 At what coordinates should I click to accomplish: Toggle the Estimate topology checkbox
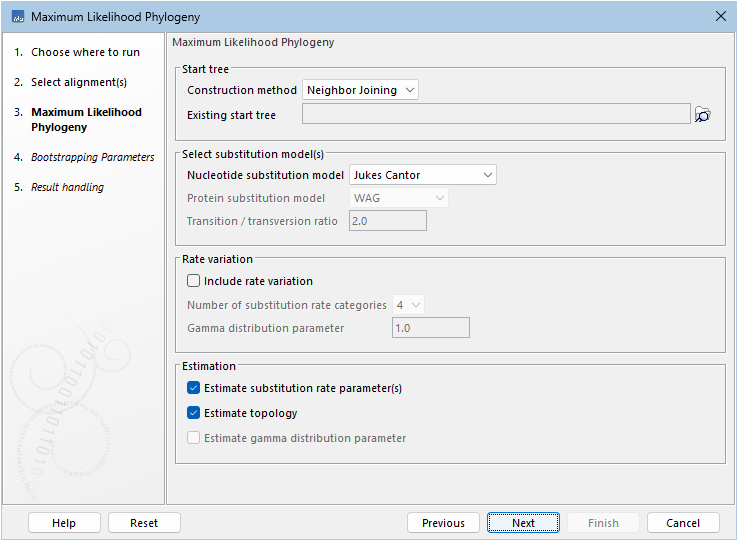[x=194, y=413]
